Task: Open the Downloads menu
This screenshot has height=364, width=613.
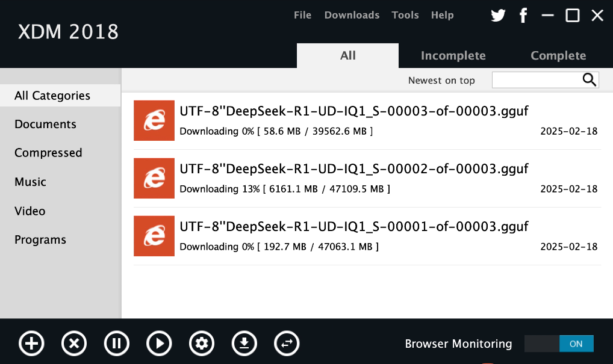Action: (x=352, y=15)
